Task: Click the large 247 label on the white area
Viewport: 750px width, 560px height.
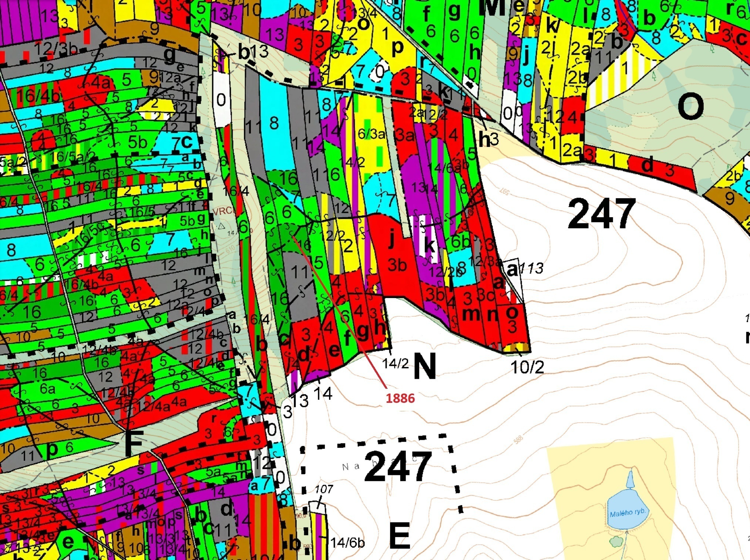Action: [x=601, y=214]
